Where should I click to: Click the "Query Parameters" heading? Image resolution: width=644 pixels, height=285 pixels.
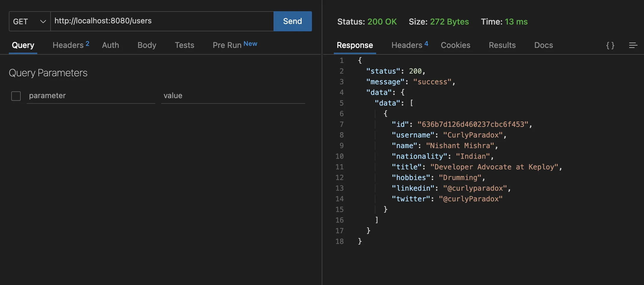click(x=48, y=73)
